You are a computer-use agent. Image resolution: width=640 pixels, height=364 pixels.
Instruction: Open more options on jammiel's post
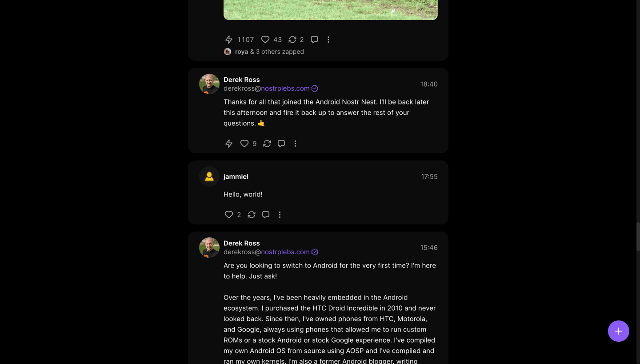tap(280, 215)
